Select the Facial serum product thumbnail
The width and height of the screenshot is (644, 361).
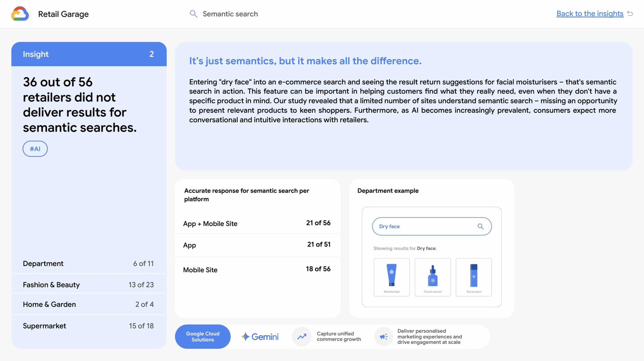tap(433, 277)
